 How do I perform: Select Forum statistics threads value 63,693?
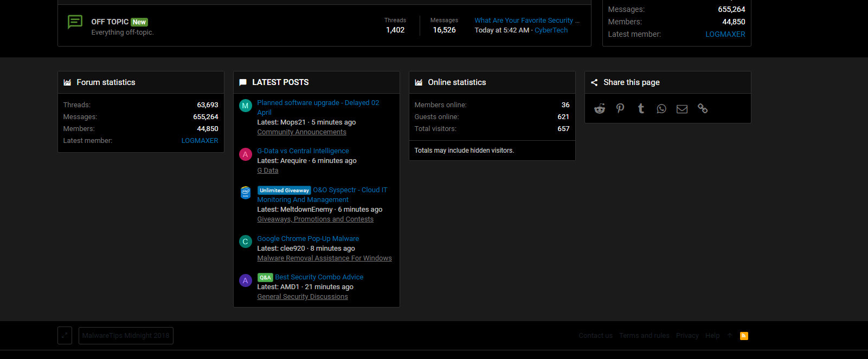pyautogui.click(x=208, y=105)
